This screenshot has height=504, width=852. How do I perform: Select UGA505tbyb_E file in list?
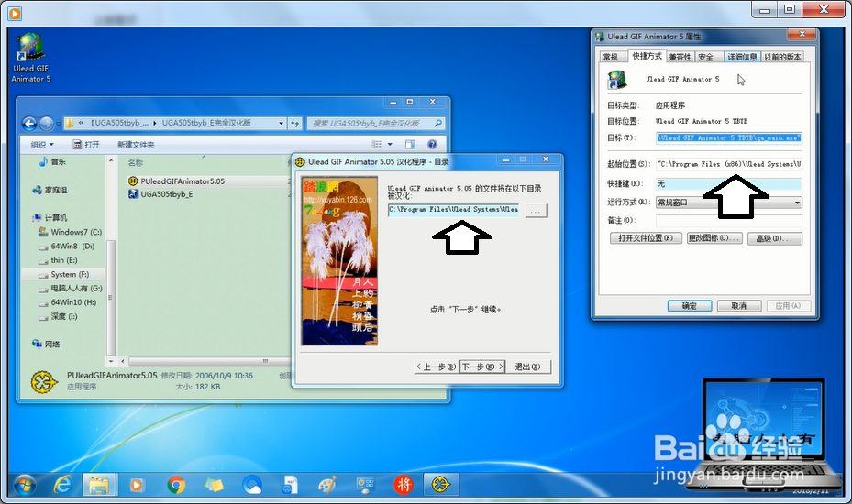point(160,194)
